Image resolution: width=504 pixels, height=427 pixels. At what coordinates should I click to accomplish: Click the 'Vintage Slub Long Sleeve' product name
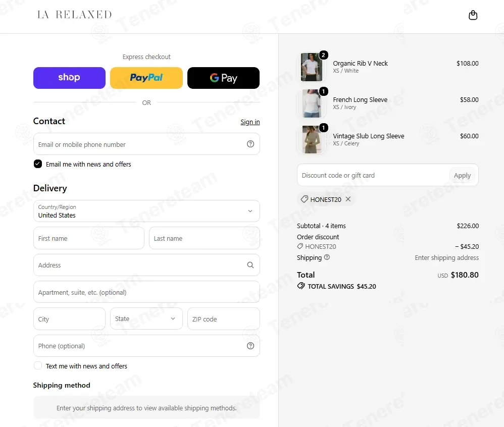(x=369, y=136)
